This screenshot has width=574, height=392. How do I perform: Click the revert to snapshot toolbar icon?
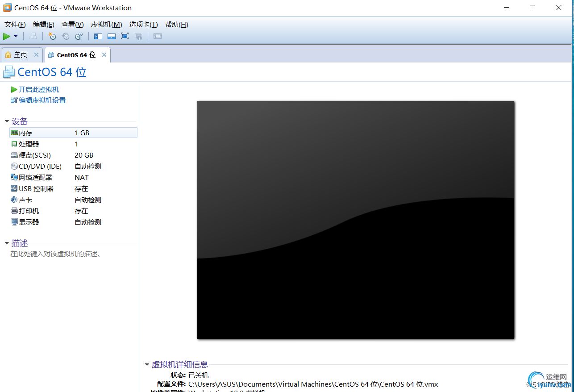click(x=66, y=36)
